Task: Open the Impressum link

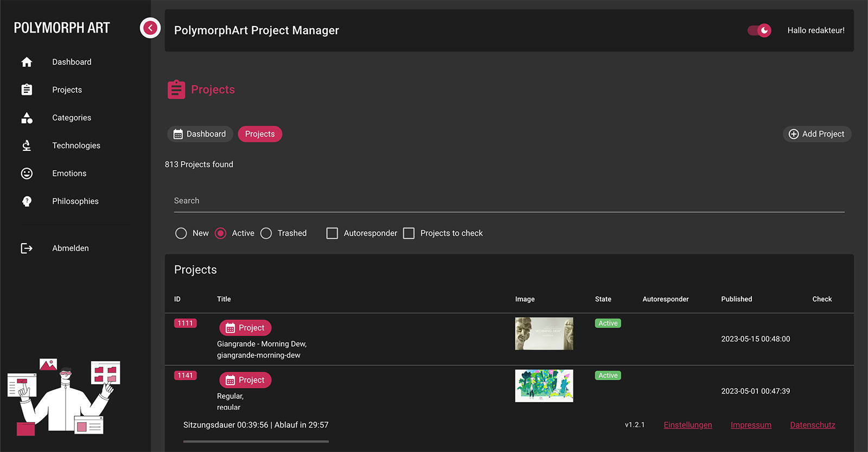Action: (751, 425)
